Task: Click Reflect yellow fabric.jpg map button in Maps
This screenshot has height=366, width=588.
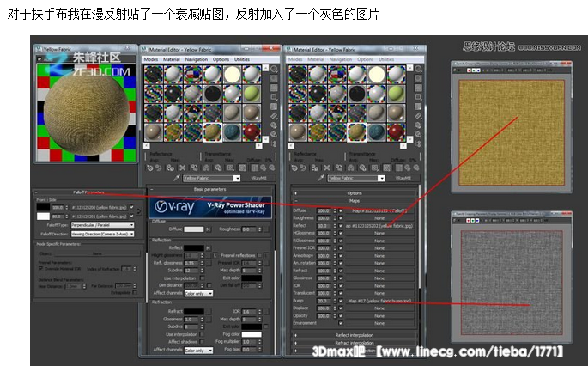Action: coord(379,226)
